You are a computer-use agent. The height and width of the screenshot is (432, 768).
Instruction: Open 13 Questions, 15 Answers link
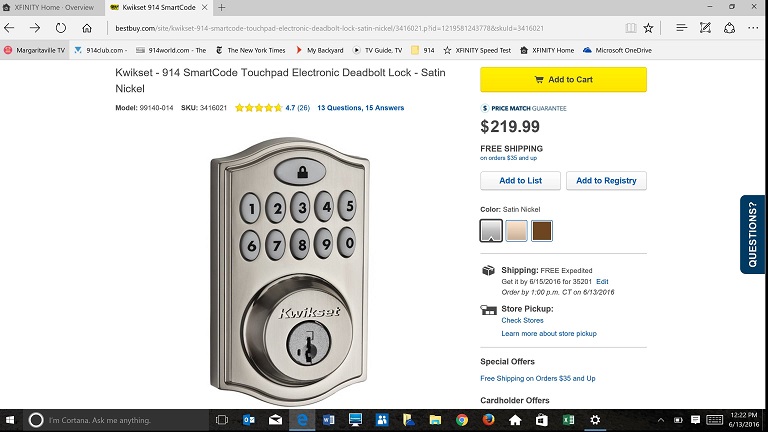point(360,108)
